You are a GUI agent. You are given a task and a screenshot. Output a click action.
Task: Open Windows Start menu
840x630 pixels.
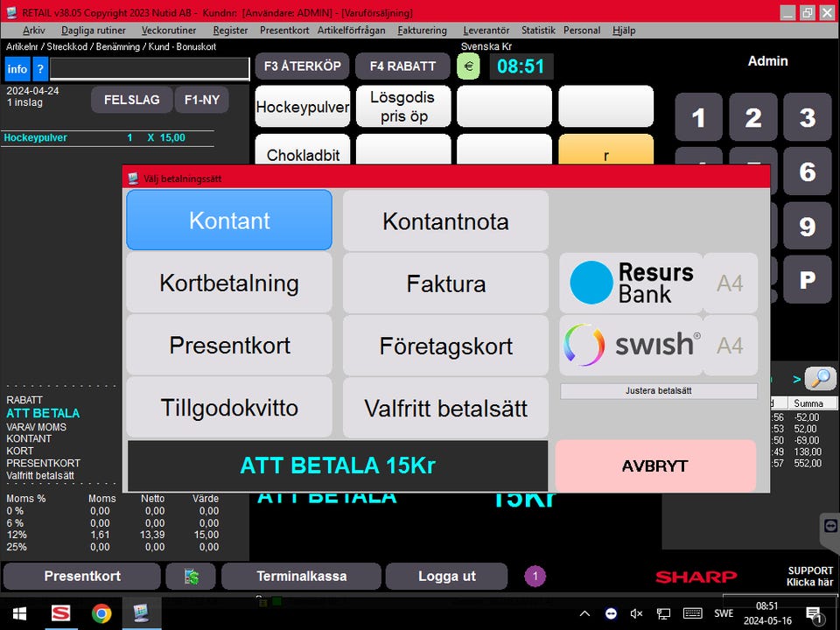click(19, 613)
